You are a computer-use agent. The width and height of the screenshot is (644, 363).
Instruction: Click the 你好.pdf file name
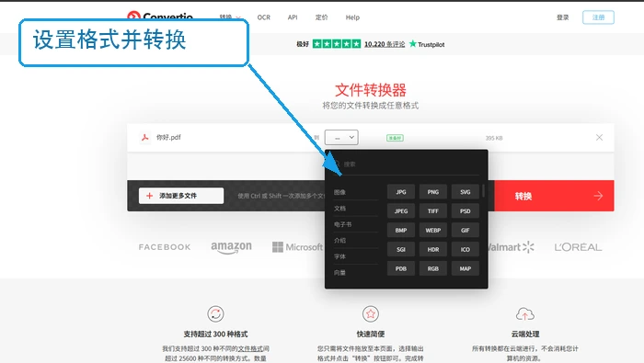pyautogui.click(x=168, y=138)
